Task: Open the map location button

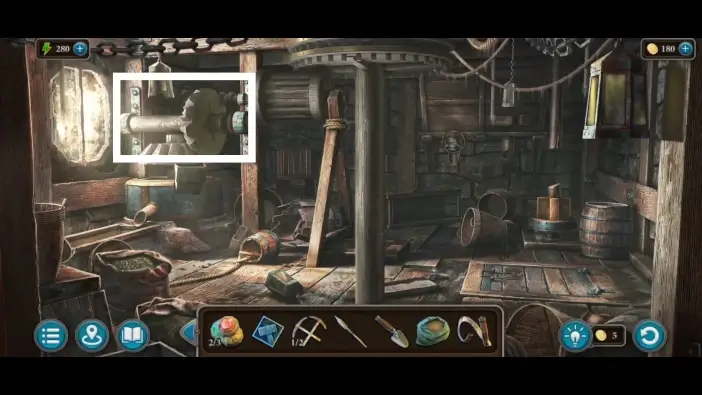Action: [92, 335]
